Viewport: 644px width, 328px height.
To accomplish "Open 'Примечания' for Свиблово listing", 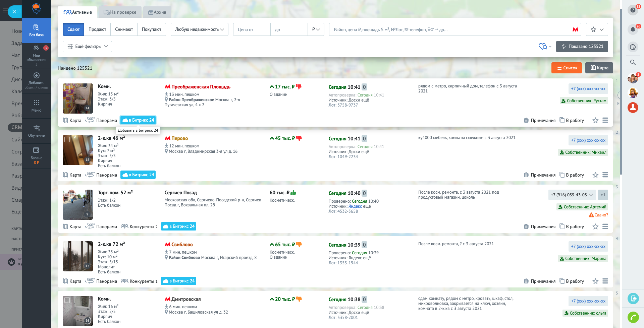I will click(x=540, y=281).
